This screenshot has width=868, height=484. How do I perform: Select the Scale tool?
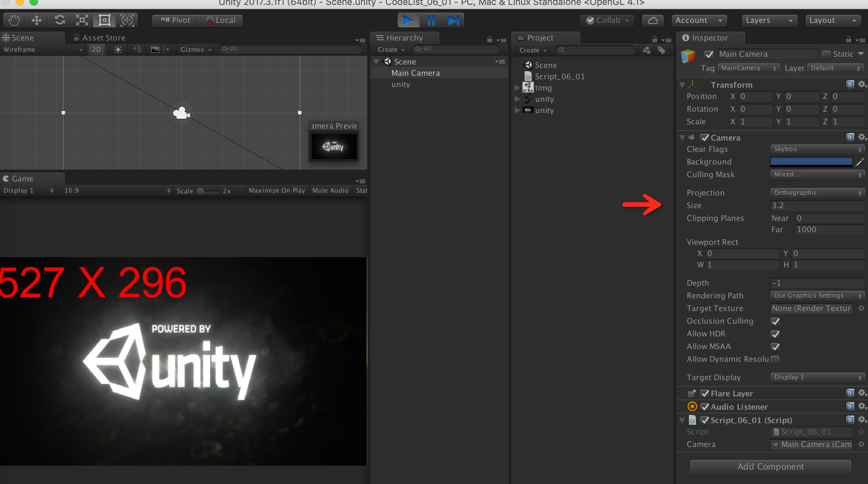coord(82,20)
